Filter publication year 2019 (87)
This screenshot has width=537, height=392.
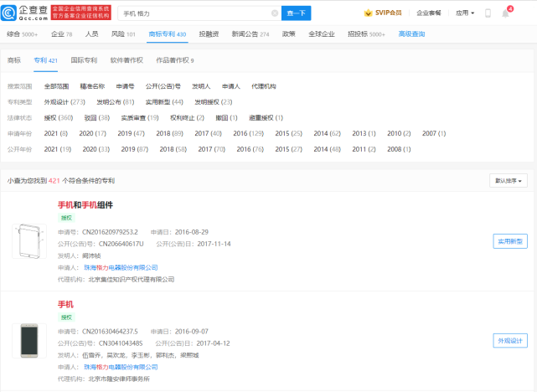[x=135, y=149]
